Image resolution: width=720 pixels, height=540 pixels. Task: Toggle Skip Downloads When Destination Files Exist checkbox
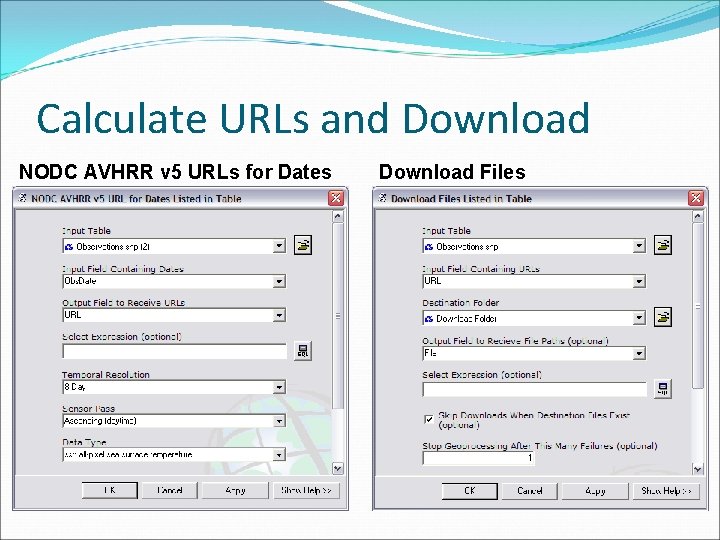coord(428,419)
